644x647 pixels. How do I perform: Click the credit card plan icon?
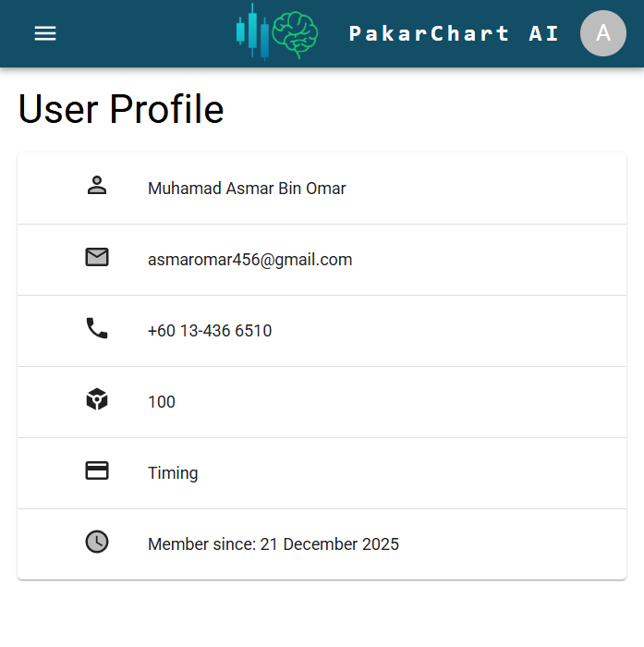click(x=97, y=470)
